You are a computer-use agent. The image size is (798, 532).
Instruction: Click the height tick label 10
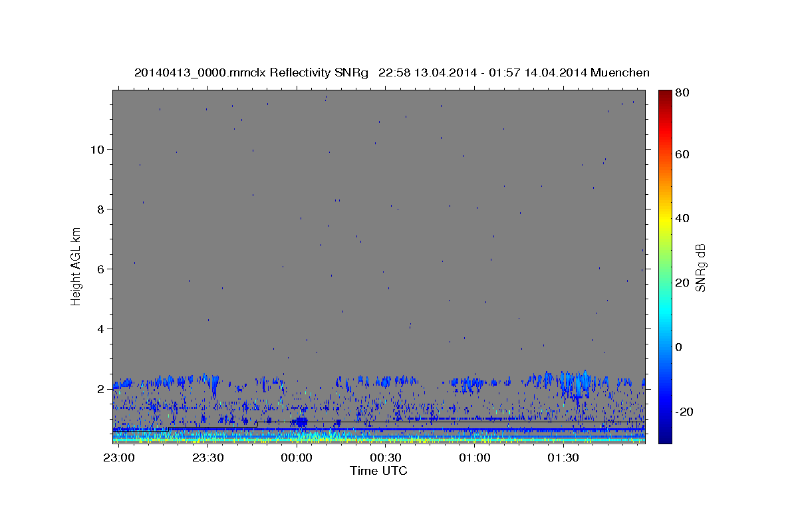pyautogui.click(x=98, y=149)
